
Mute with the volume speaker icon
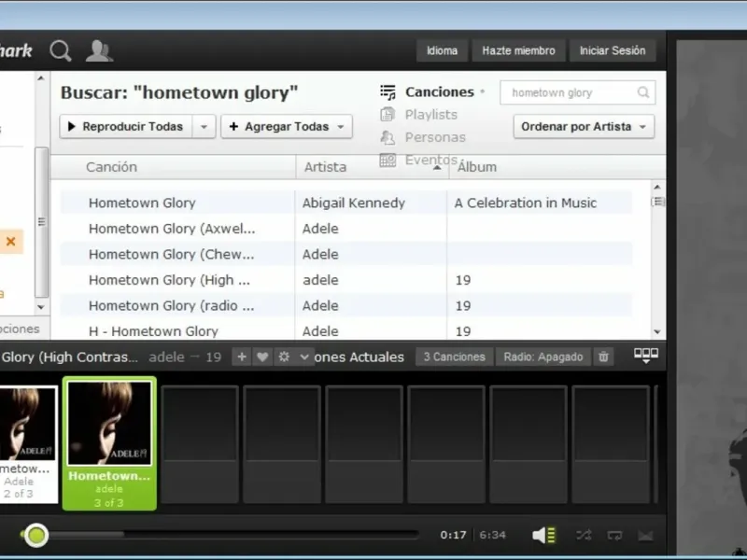(x=543, y=535)
